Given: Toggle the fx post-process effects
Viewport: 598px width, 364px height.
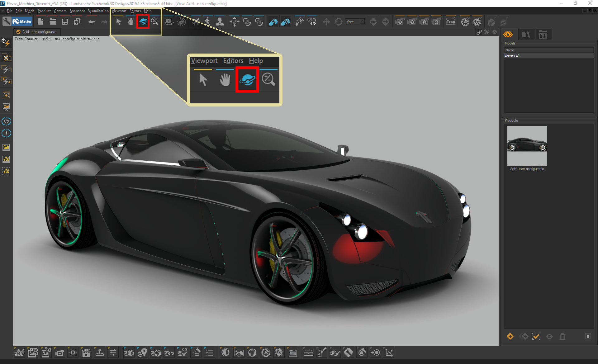Looking at the screenshot, I should (x=477, y=21).
